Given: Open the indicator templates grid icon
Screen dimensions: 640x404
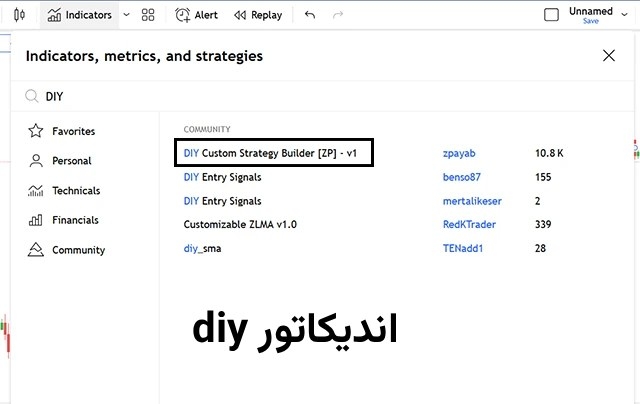Looking at the screenshot, I should click(x=148, y=15).
